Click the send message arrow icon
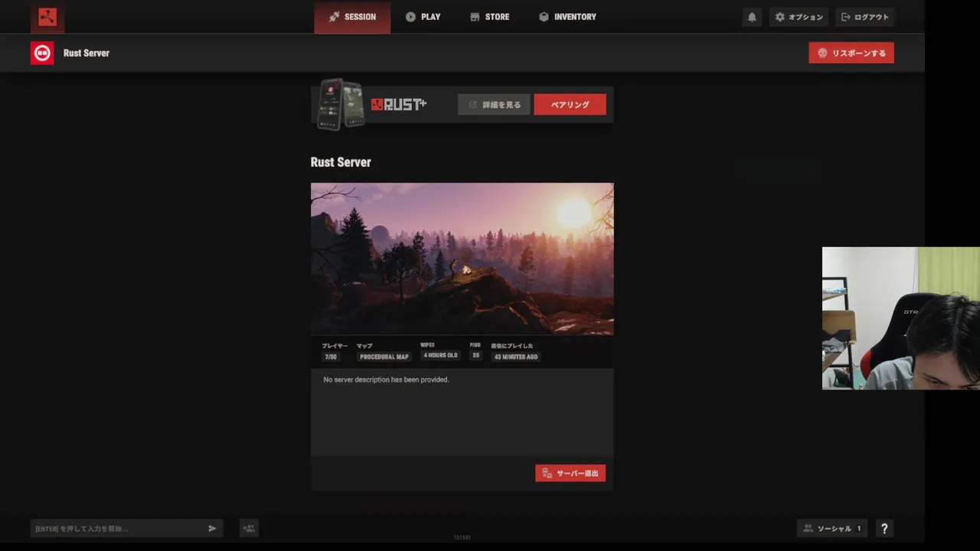980x551 pixels. point(213,528)
